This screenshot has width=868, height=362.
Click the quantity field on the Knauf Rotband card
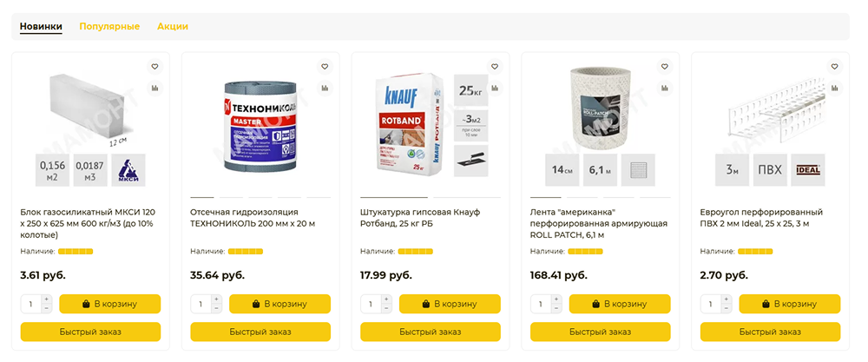click(372, 305)
